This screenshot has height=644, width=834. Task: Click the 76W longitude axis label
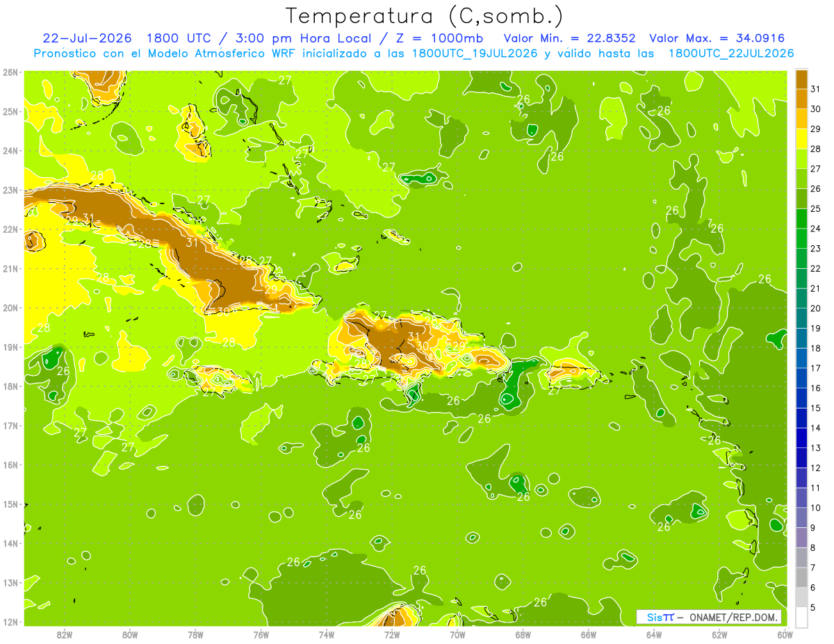(x=261, y=634)
